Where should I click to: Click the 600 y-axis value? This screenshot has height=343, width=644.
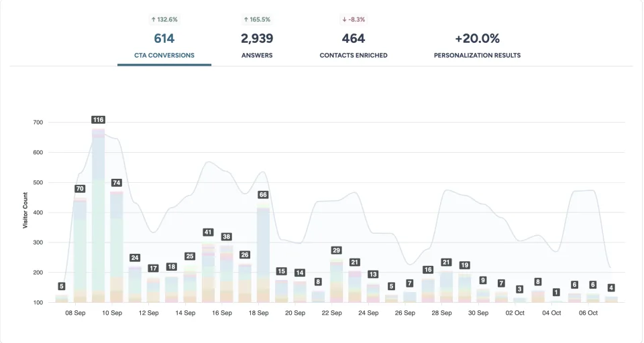point(38,153)
